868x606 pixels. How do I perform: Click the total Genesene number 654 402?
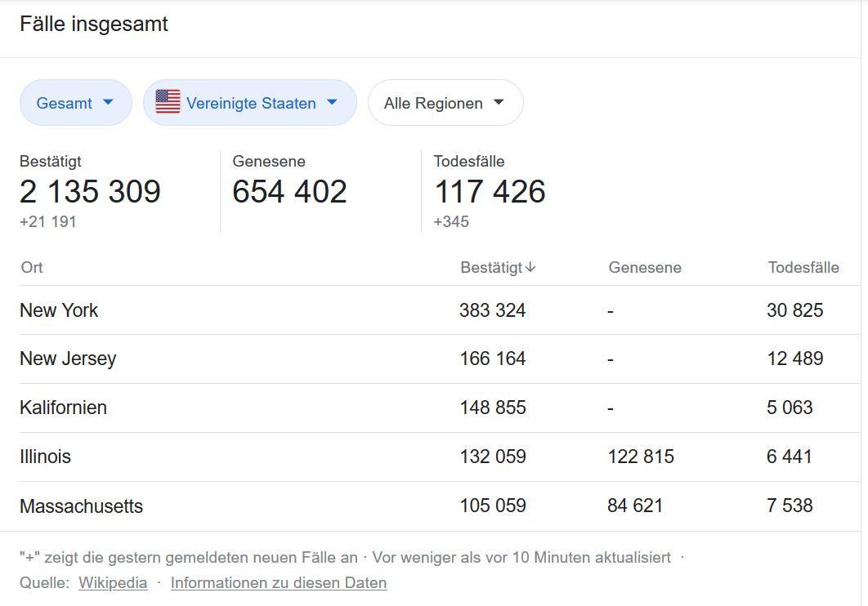click(289, 192)
